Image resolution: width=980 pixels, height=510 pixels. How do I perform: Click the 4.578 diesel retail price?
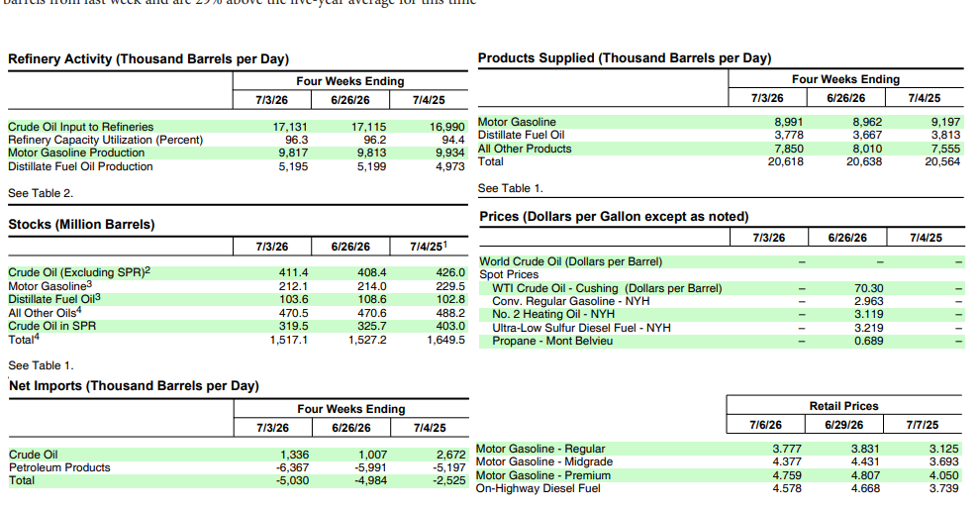click(787, 489)
